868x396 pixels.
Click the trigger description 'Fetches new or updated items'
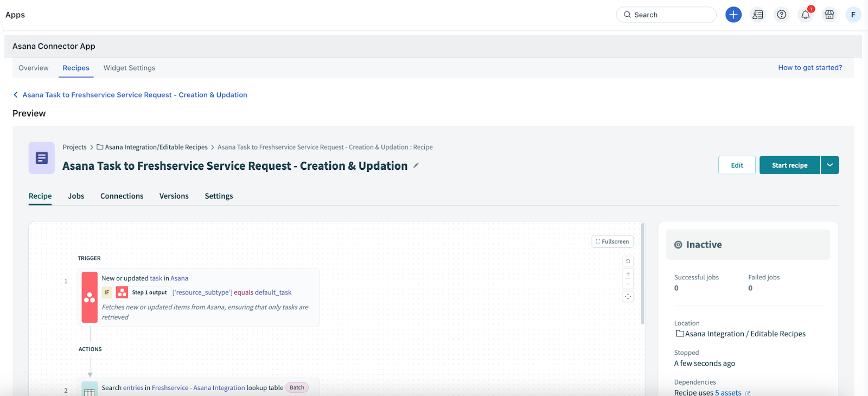(x=205, y=312)
